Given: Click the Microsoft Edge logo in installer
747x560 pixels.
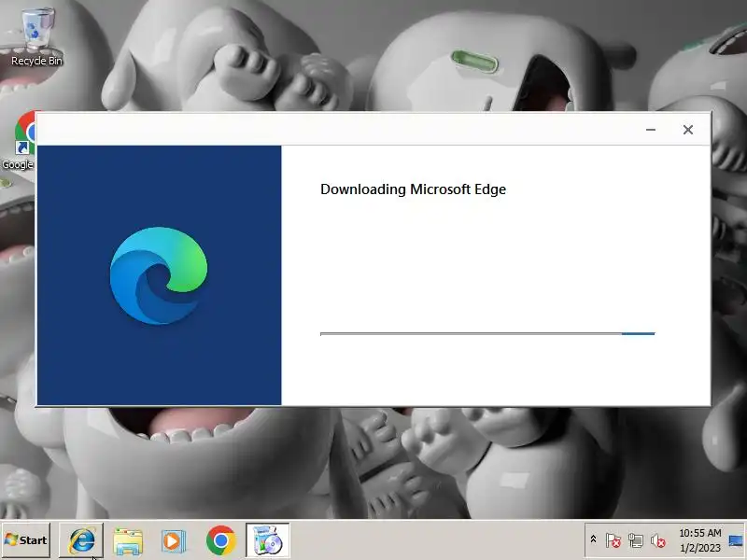Looking at the screenshot, I should tap(159, 275).
